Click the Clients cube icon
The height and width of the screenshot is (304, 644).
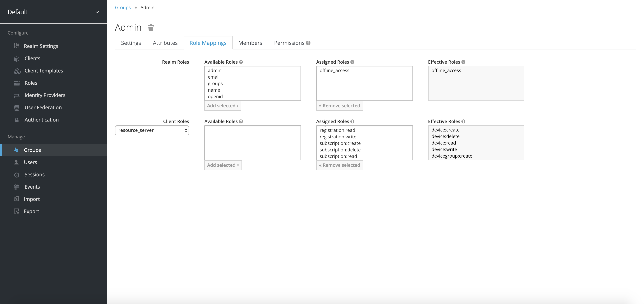pyautogui.click(x=16, y=59)
